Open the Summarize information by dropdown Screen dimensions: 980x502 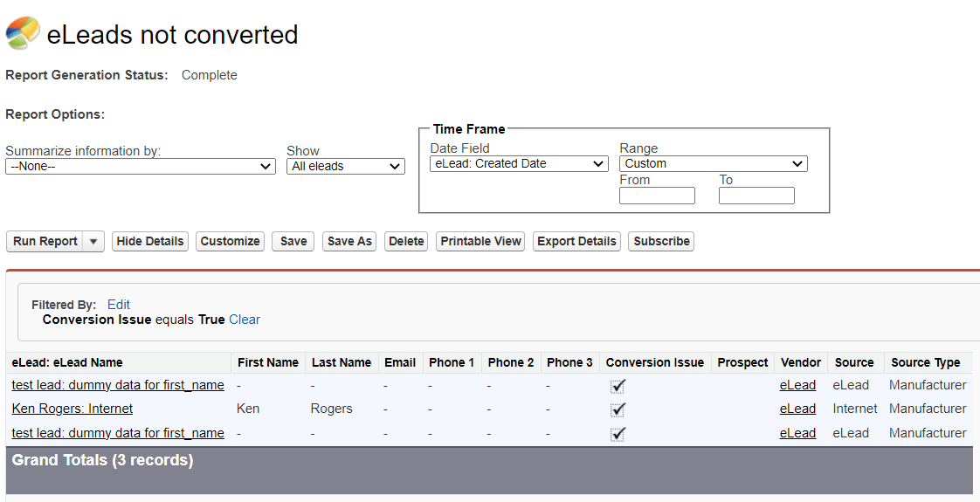pyautogui.click(x=141, y=167)
